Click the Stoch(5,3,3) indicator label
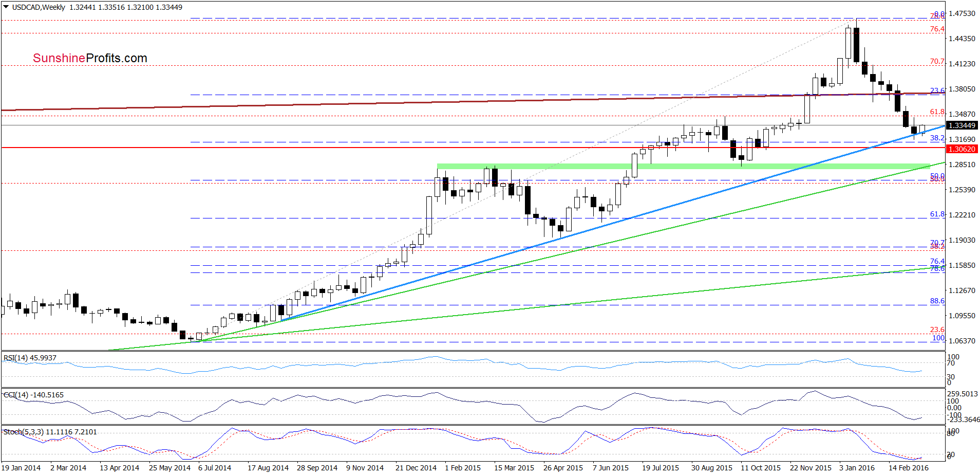980x475 pixels. [50, 432]
